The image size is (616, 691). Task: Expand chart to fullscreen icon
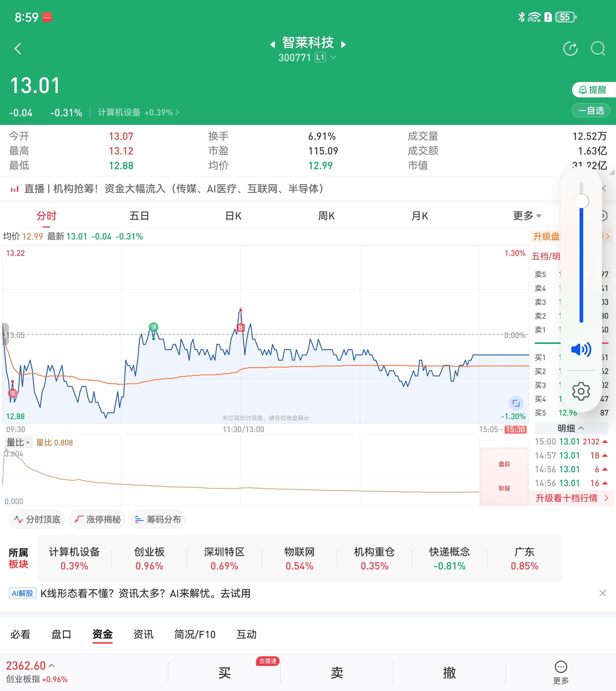click(x=516, y=403)
